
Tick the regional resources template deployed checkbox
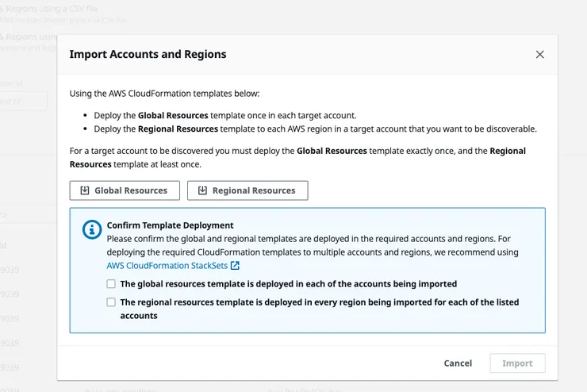(x=111, y=302)
